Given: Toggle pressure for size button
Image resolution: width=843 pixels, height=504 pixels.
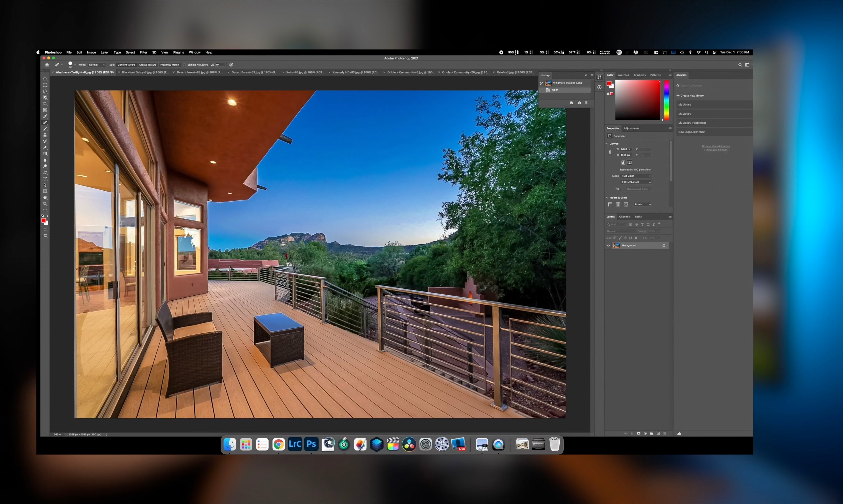Looking at the screenshot, I should click(231, 65).
